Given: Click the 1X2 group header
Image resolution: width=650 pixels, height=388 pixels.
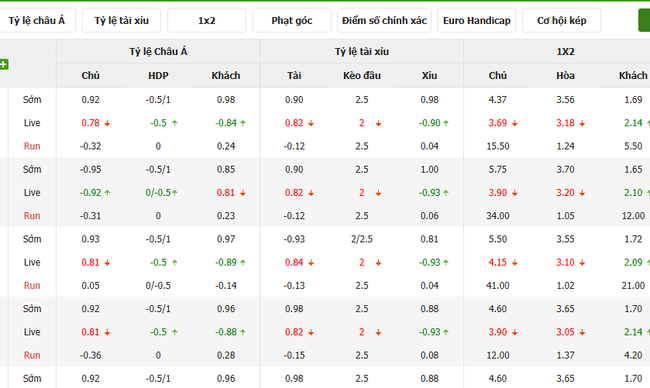Looking at the screenshot, I should point(565,51).
